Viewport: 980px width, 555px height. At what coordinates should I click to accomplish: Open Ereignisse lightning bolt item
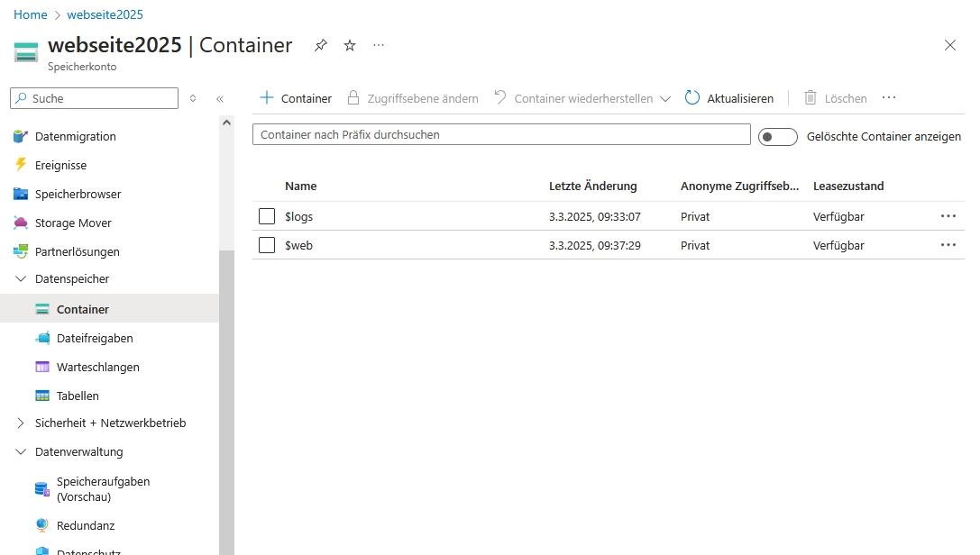tap(60, 165)
